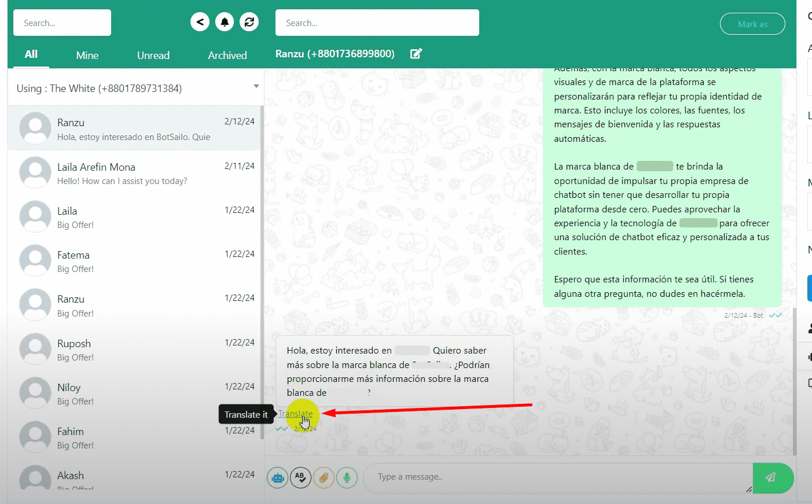Click the back arrow icon in header
This screenshot has width=812, height=504.
point(200,22)
